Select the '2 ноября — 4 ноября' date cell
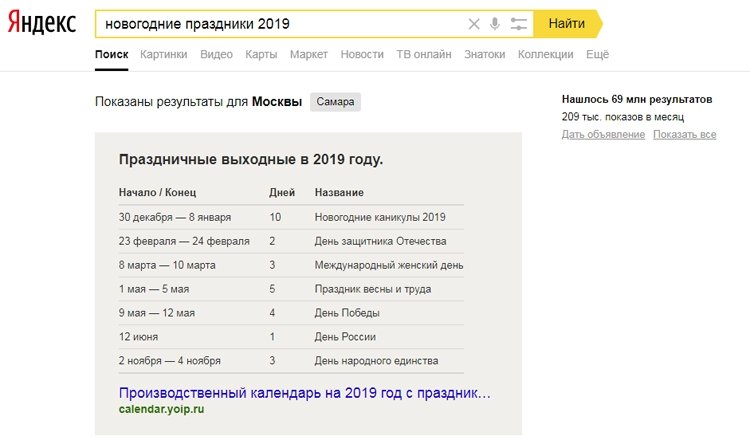This screenshot has width=750, height=444. pos(170,361)
